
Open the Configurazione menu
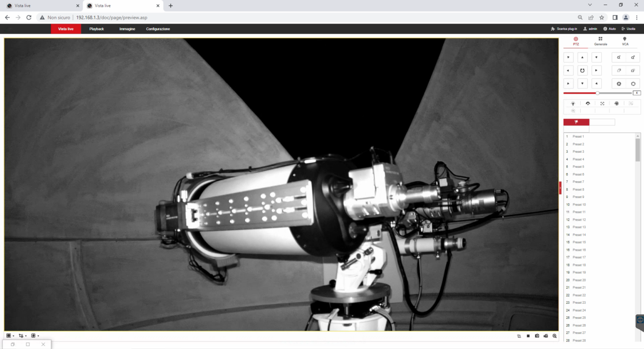158,29
